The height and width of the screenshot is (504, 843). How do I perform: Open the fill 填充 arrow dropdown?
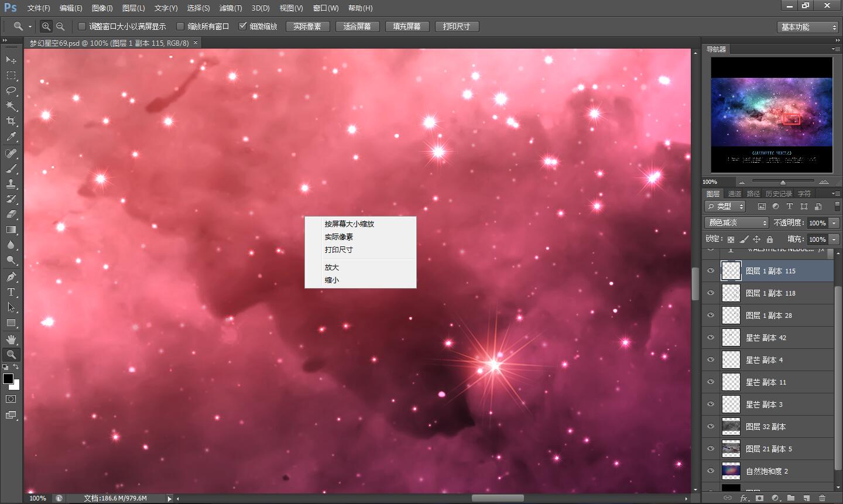click(x=834, y=239)
